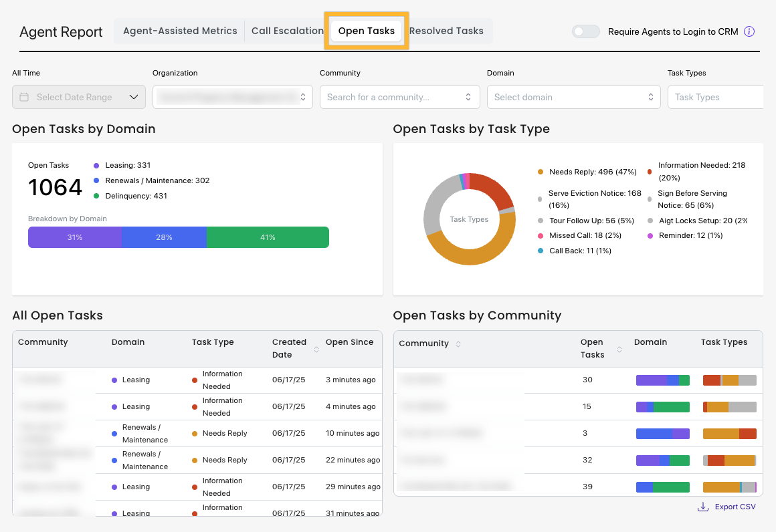Click the Call Back: 11 legend entry
Viewport: 776px width, 532px height.
(575, 251)
